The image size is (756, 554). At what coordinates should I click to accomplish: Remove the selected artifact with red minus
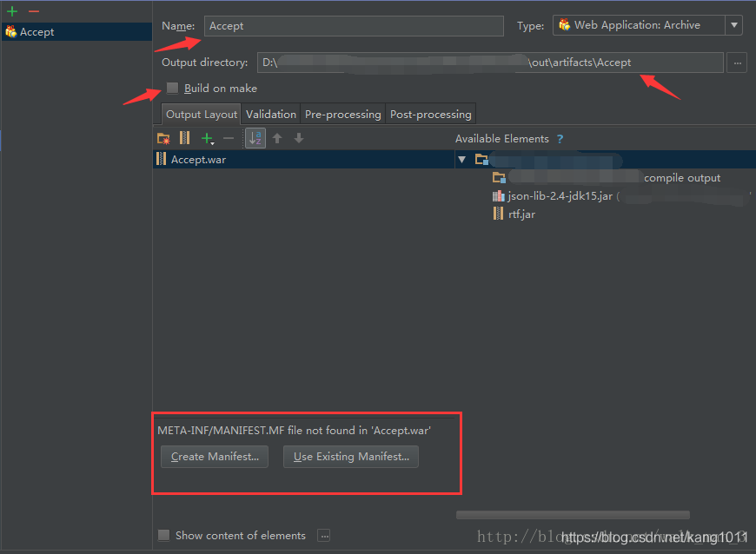click(x=33, y=11)
